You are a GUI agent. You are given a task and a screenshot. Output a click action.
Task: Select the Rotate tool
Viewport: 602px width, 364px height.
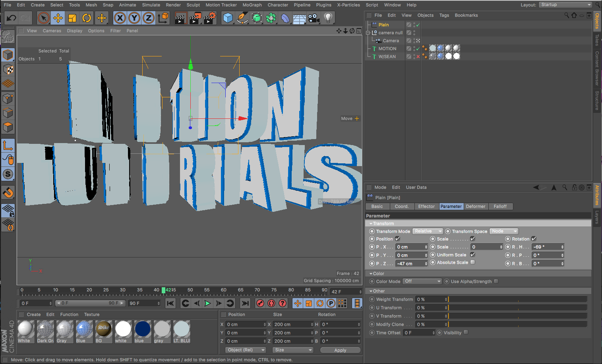point(87,18)
